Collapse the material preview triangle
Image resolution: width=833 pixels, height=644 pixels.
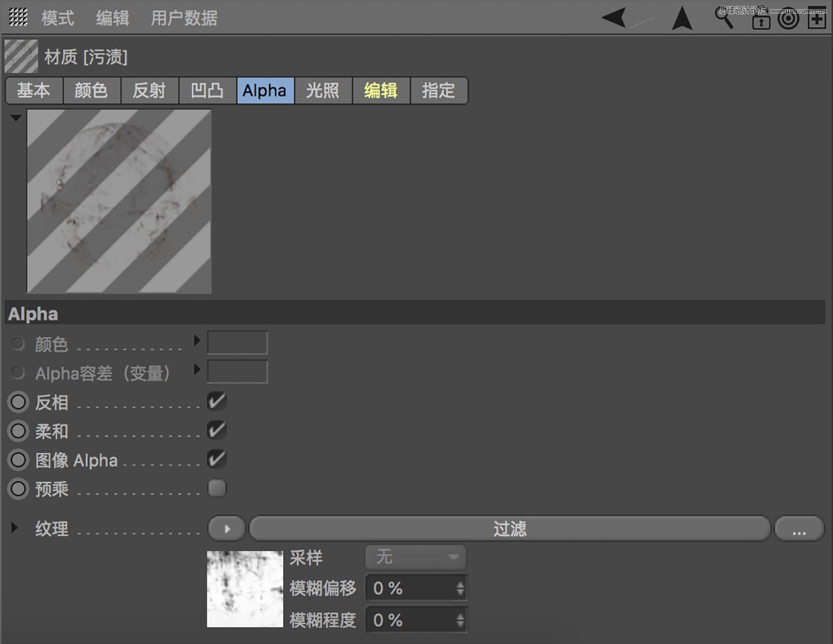[16, 118]
